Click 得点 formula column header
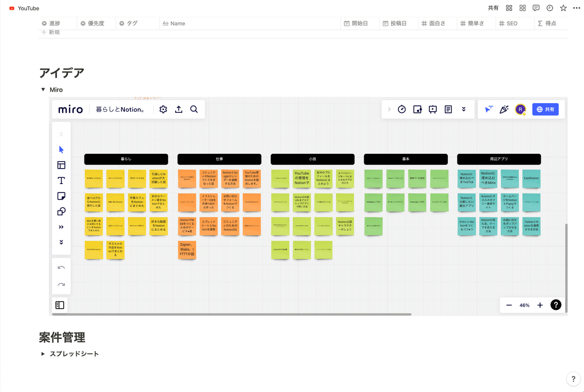 coord(551,23)
